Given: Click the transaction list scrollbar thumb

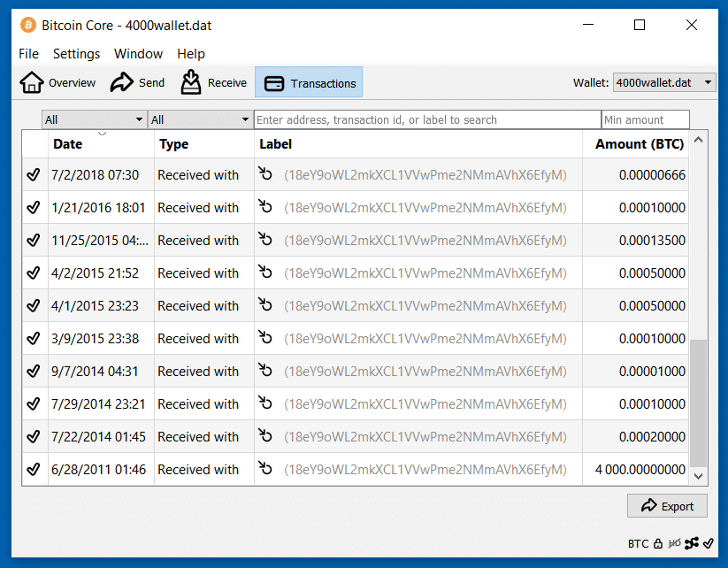Looking at the screenshot, I should 698,403.
